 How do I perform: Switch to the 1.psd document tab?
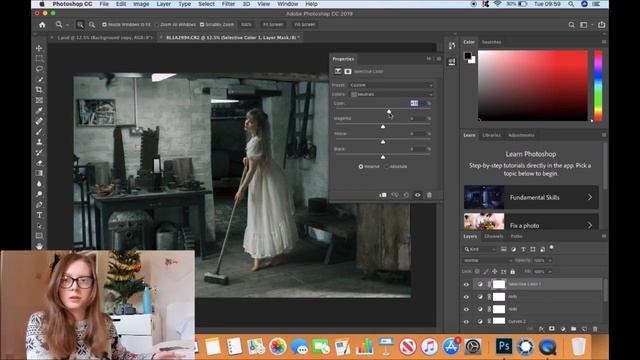104,38
